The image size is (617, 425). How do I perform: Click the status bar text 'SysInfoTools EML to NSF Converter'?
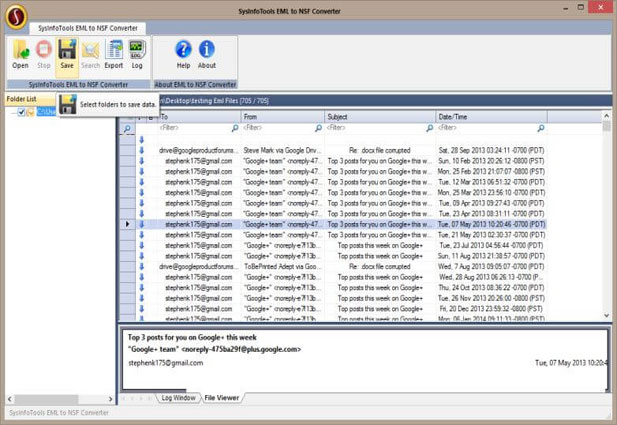(x=59, y=413)
